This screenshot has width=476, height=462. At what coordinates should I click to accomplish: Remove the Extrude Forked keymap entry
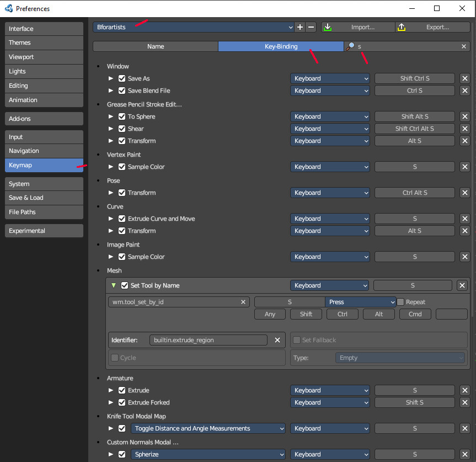[465, 402]
